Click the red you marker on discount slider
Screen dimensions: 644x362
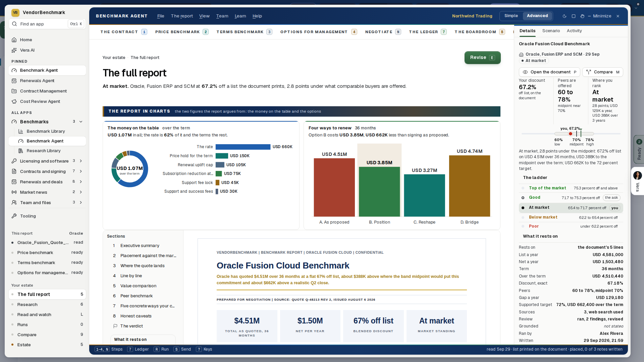click(x=571, y=134)
